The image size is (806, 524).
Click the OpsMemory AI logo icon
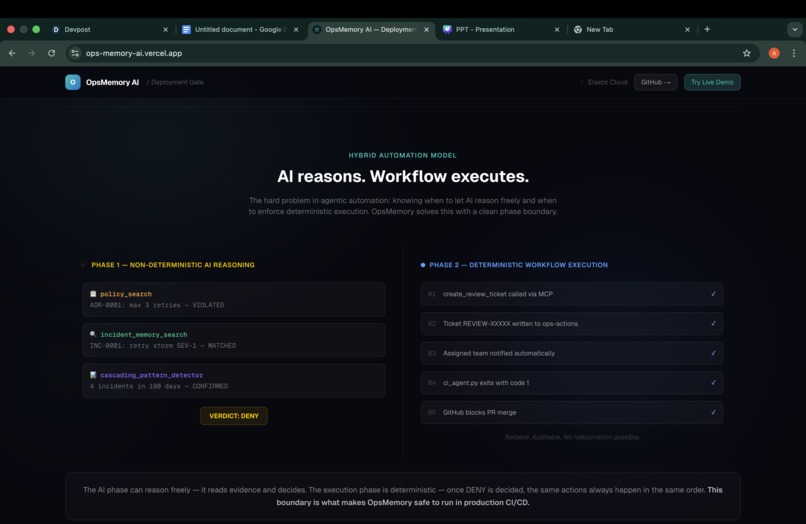point(72,82)
